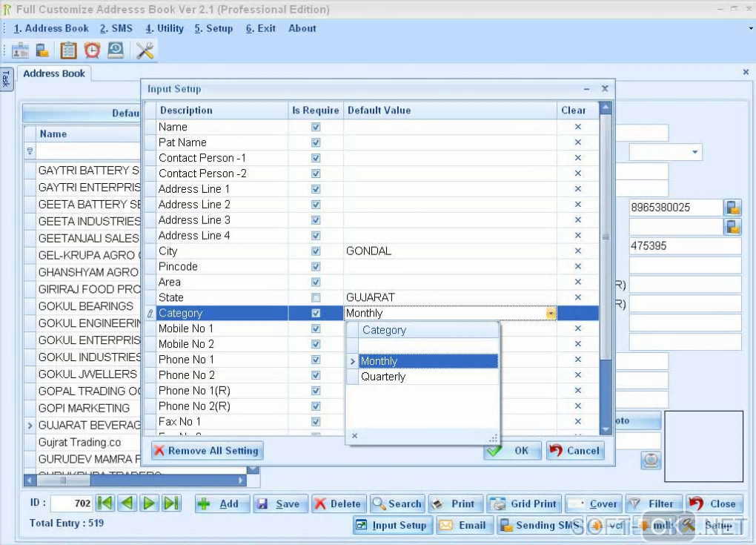Clear the Fax No 1 default value
This screenshot has height=545, width=756.
[x=577, y=421]
